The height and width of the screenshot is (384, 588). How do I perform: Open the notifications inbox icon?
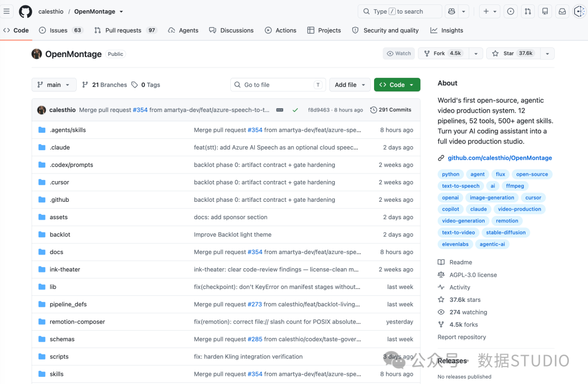pyautogui.click(x=562, y=11)
